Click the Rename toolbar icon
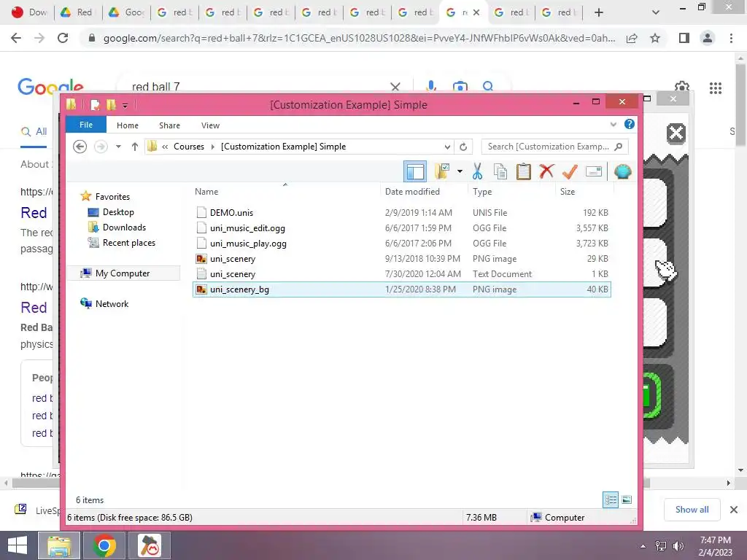 tap(594, 171)
